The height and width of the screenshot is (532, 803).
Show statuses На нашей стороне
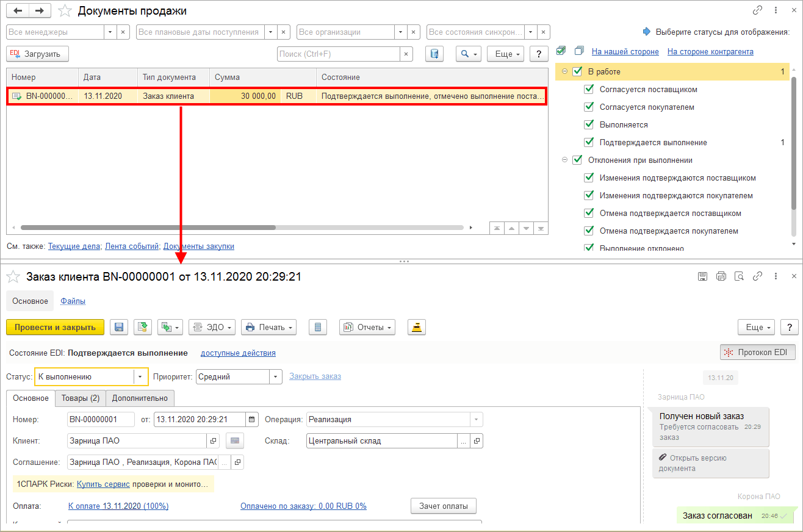(625, 52)
